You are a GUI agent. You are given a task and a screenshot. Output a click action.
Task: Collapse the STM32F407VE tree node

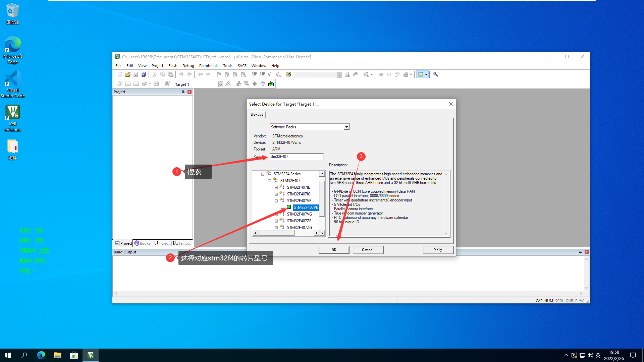pyautogui.click(x=276, y=201)
